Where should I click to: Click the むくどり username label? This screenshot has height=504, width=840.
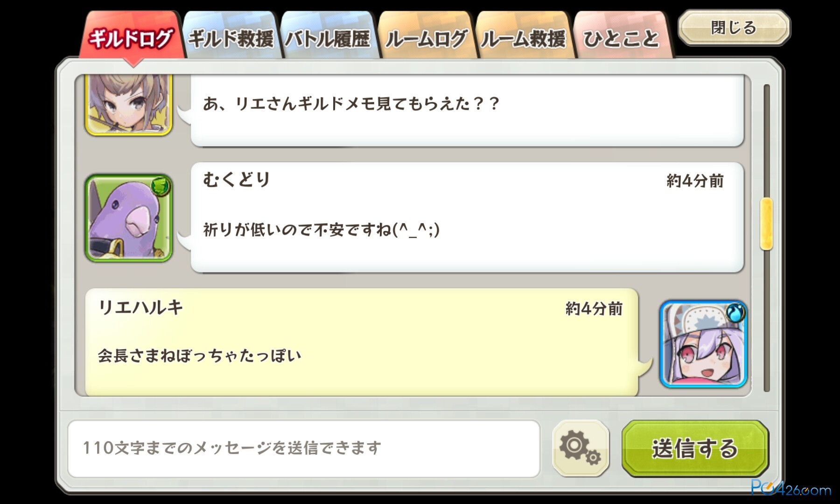[237, 179]
